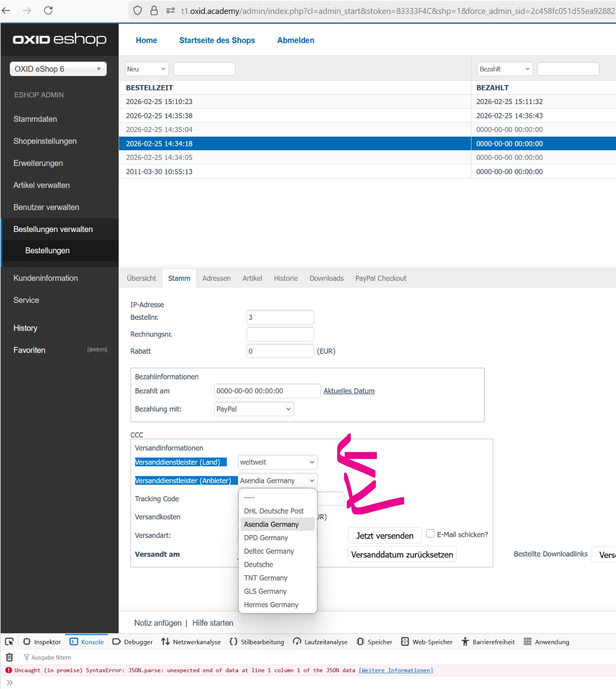Open the PayPal Checkout tab
Image resolution: width=616 pixels, height=689 pixels.
(380, 278)
